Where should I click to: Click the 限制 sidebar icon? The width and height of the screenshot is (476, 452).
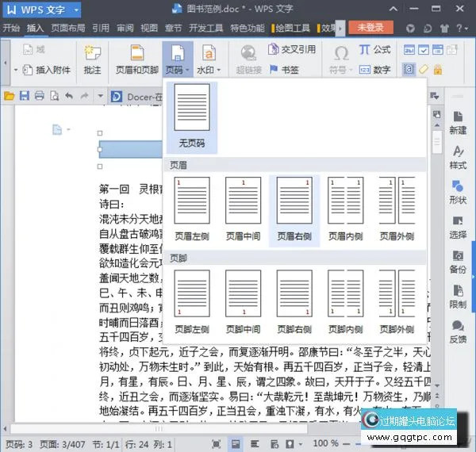tap(458, 297)
